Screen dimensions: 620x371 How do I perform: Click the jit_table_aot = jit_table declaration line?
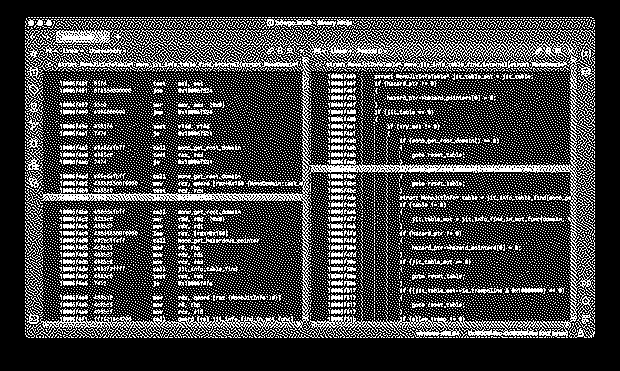tap(453, 76)
